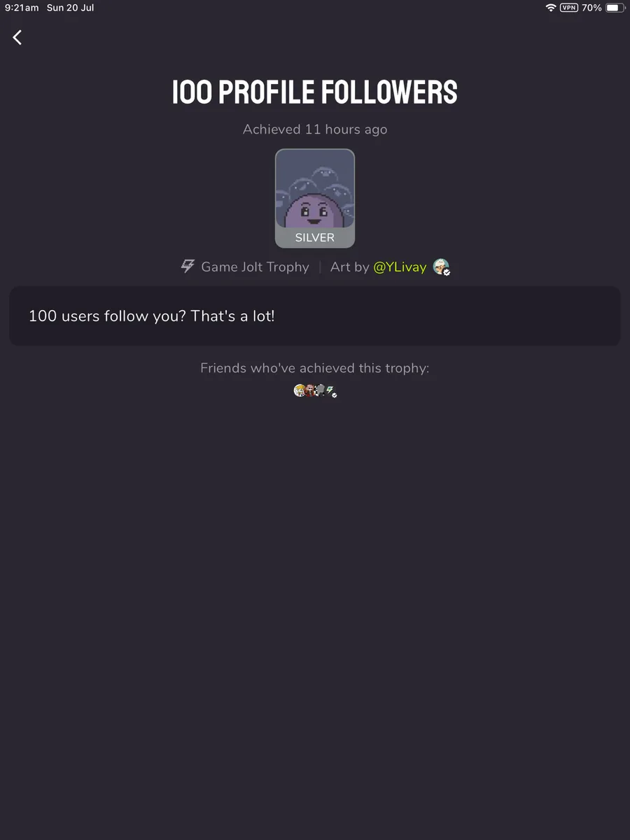Tap the Wi-Fi status icon
630x840 pixels.
(x=551, y=8)
